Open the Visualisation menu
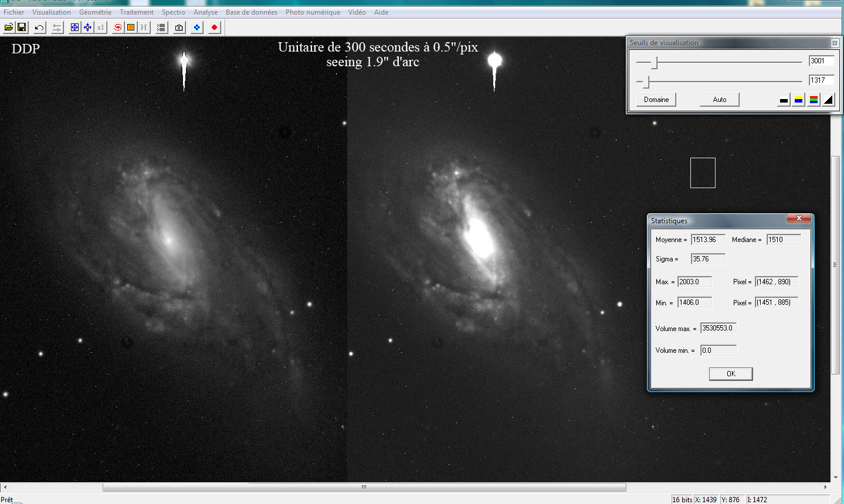Image resolution: width=844 pixels, height=504 pixels. tap(52, 12)
